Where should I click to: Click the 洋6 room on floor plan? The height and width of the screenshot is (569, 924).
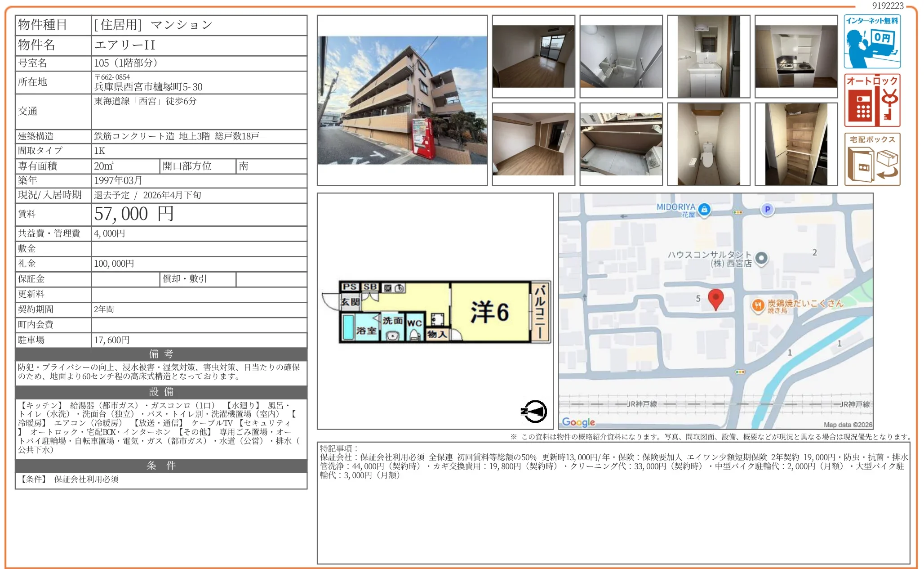coord(489,312)
